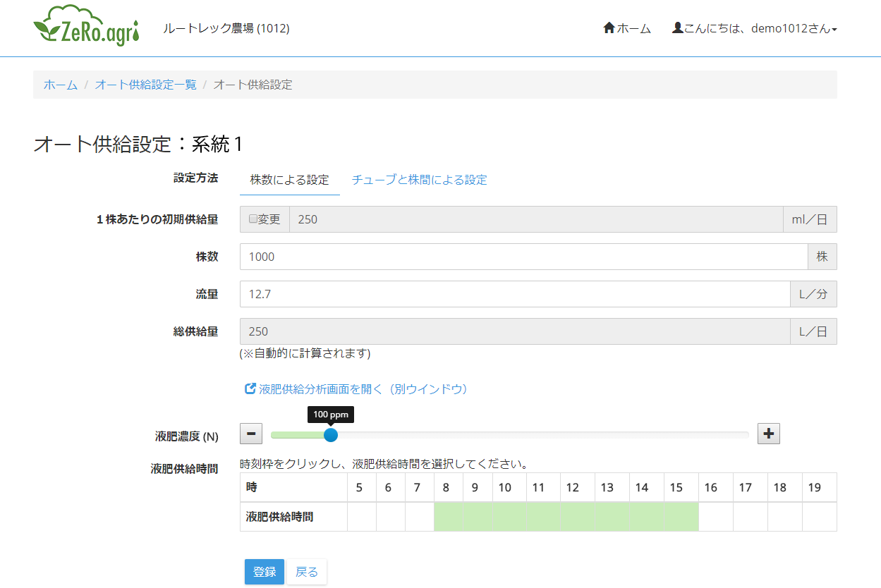Click the home icon in header
Screen dimensions: 881x588
coord(609,28)
